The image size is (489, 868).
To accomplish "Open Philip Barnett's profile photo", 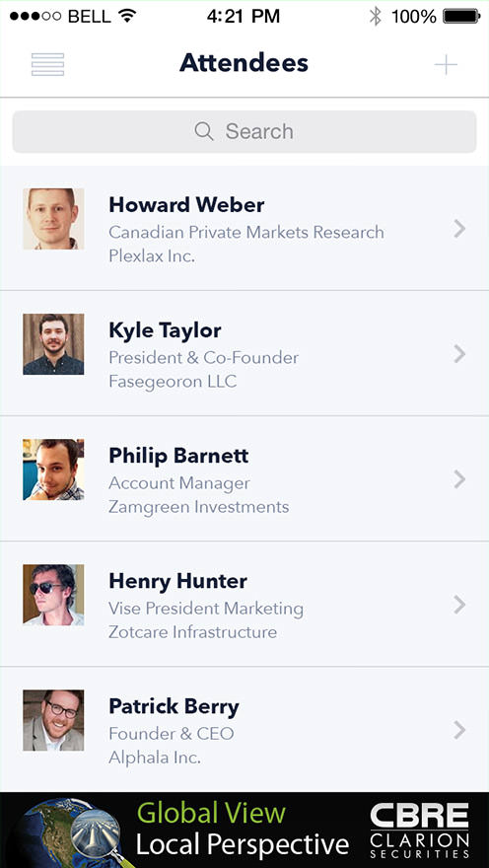I will pyautogui.click(x=53, y=470).
